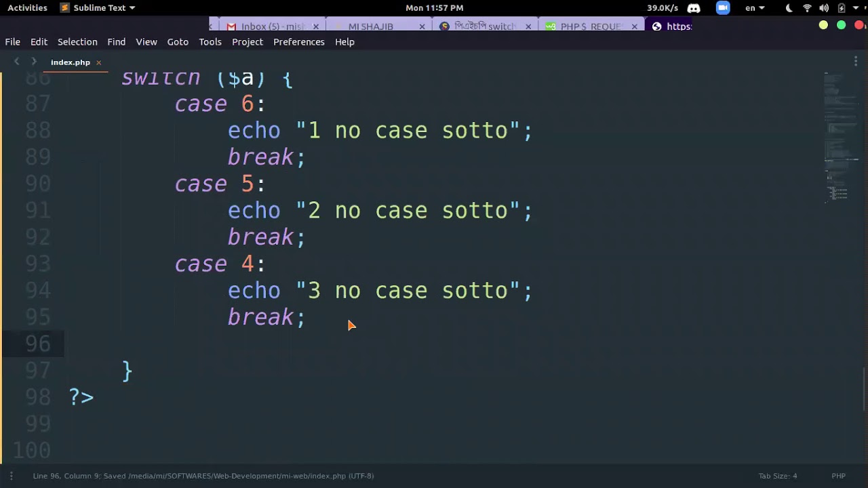Viewport: 868px width, 488px height.
Task: Close the Bengali switch browser tab
Action: [x=528, y=26]
